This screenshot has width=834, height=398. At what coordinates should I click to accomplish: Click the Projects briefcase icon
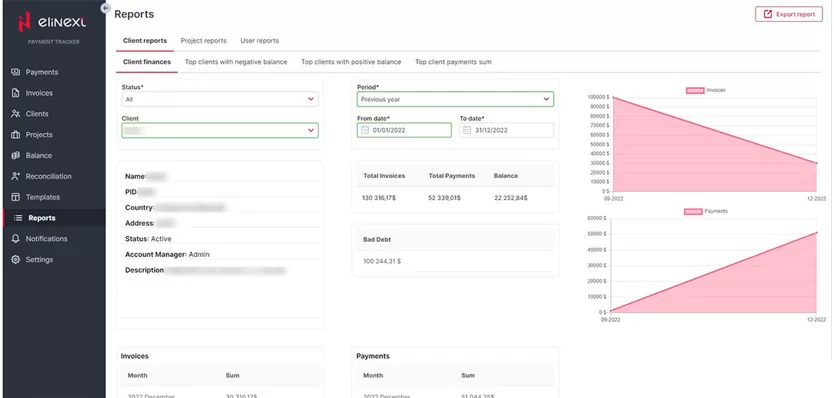[15, 135]
